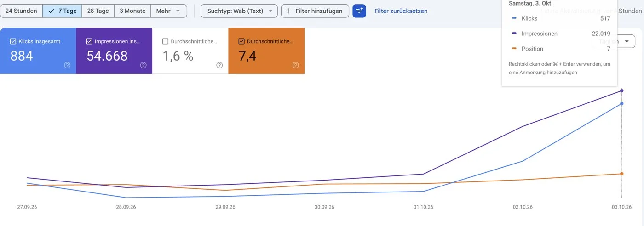
Task: Click the 02.10.26 axis date label
Action: point(523,207)
